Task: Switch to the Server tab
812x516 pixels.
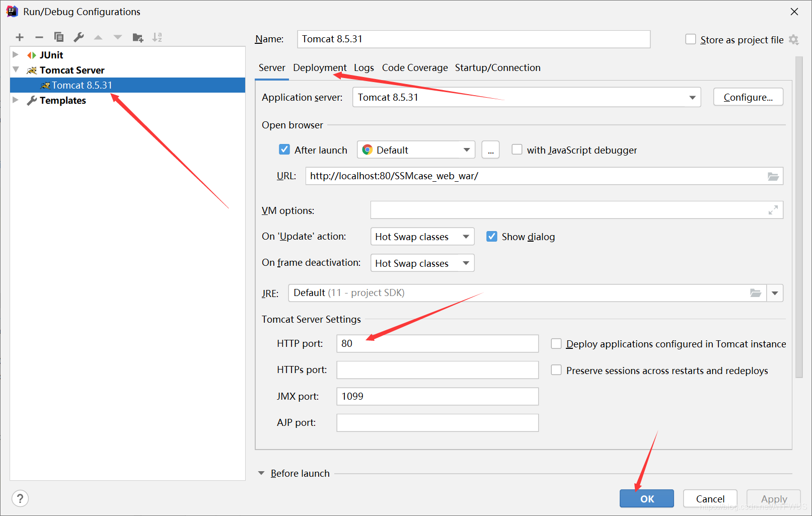Action: [x=272, y=68]
